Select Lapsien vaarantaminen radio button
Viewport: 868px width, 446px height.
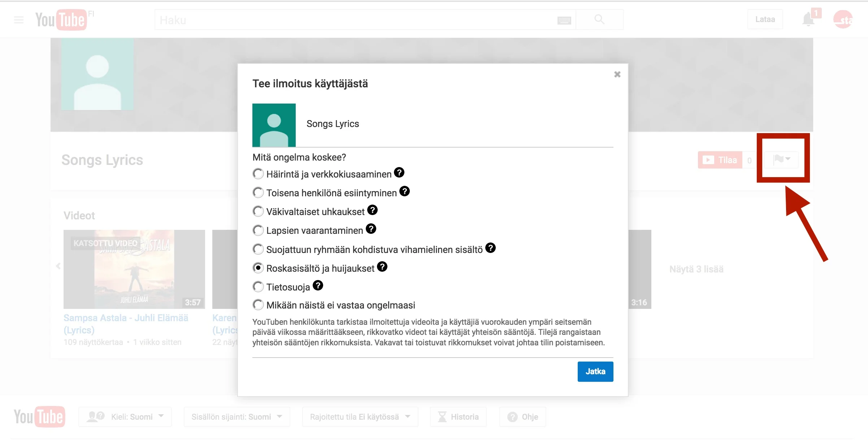[x=258, y=230]
